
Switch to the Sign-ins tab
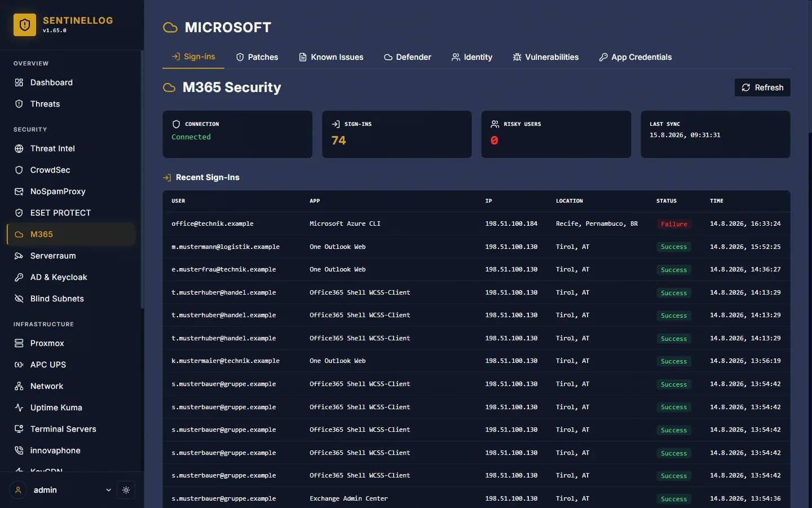pos(193,56)
